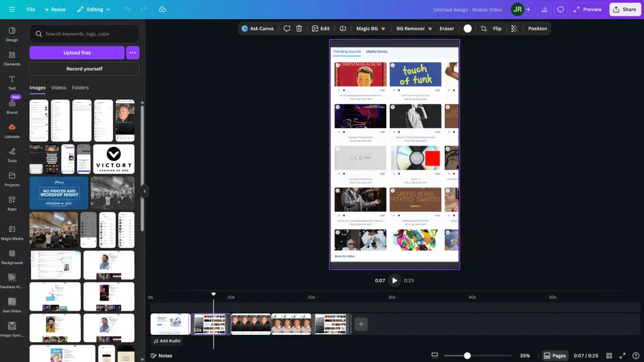Toggle fullscreen presentation mode
The height and width of the screenshot is (362, 644).
[622, 356]
